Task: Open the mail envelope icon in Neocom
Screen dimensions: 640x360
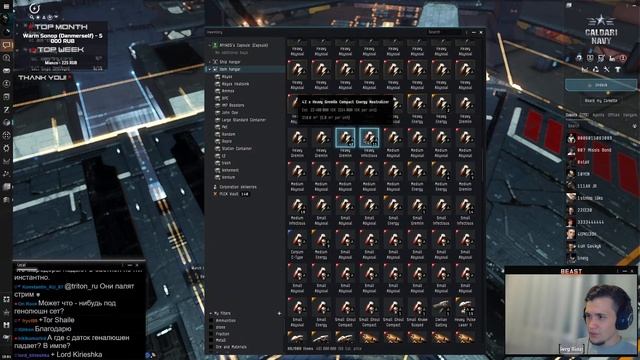Action: pyautogui.click(x=7, y=71)
